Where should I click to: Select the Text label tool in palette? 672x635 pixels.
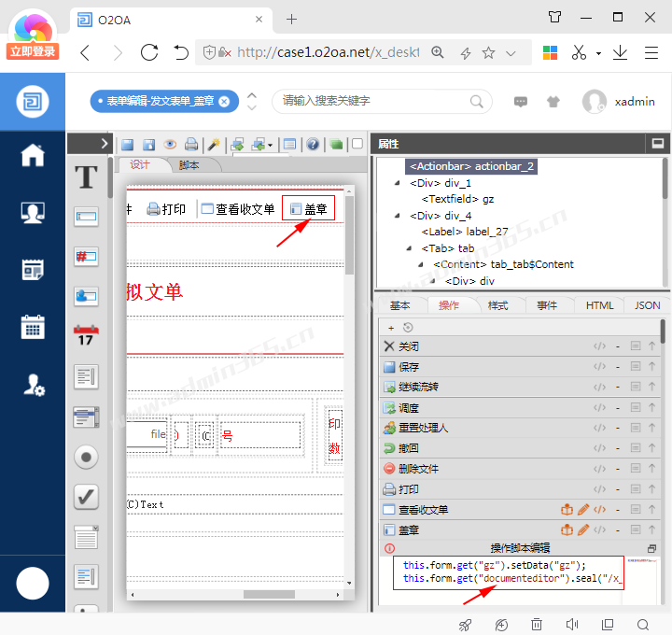click(86, 177)
